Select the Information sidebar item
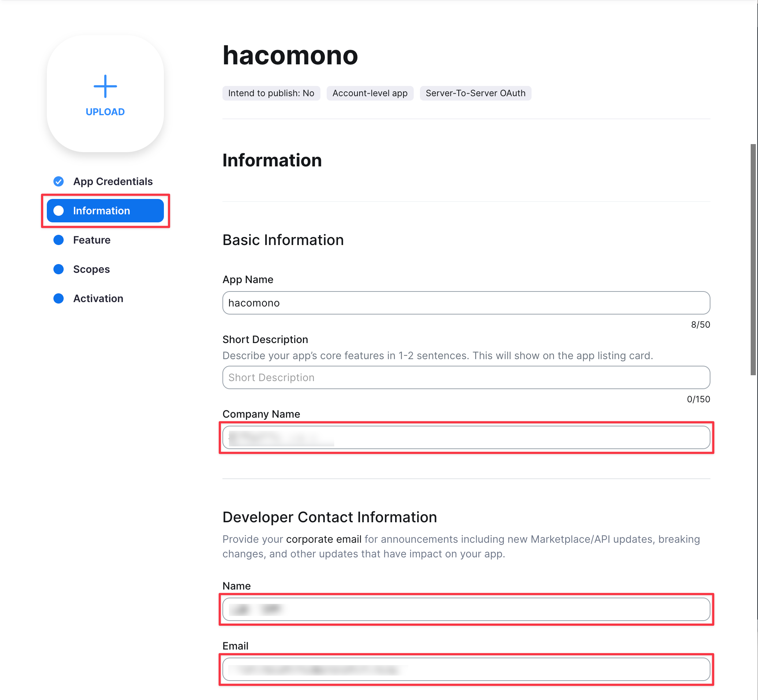758x700 pixels. 105,211
